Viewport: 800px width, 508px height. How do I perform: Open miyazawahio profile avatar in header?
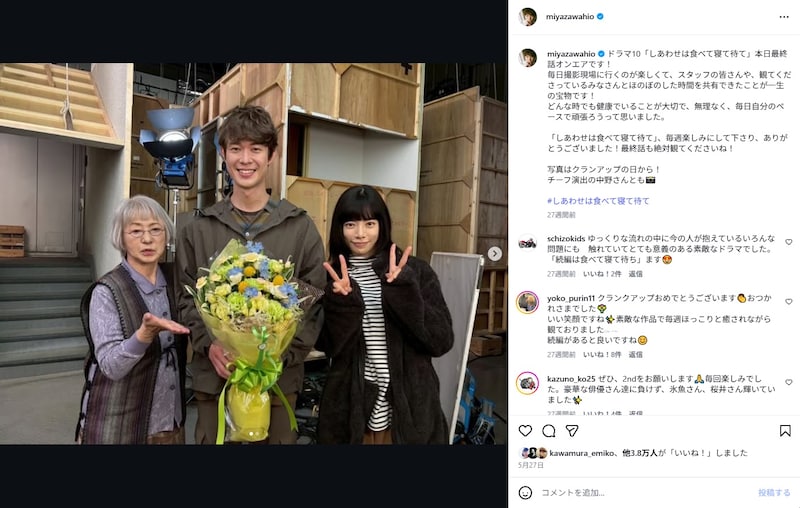(528, 17)
